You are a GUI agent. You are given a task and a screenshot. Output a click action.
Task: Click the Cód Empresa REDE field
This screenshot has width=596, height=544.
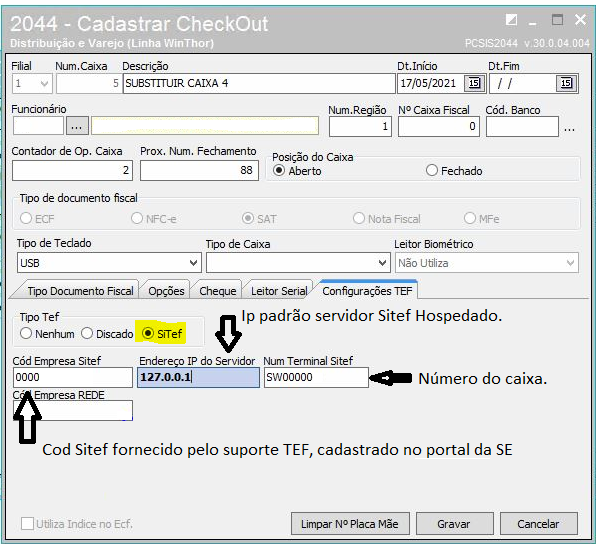click(73, 411)
